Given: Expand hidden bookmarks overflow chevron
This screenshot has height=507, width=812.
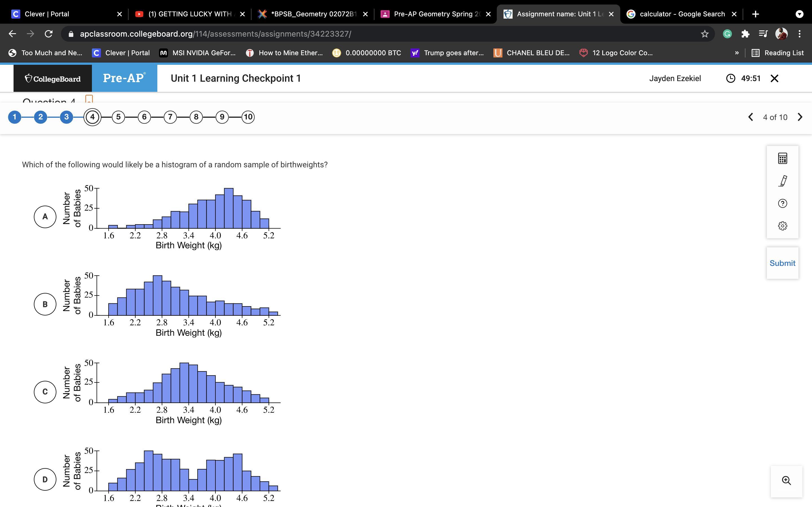Looking at the screenshot, I should [x=736, y=53].
